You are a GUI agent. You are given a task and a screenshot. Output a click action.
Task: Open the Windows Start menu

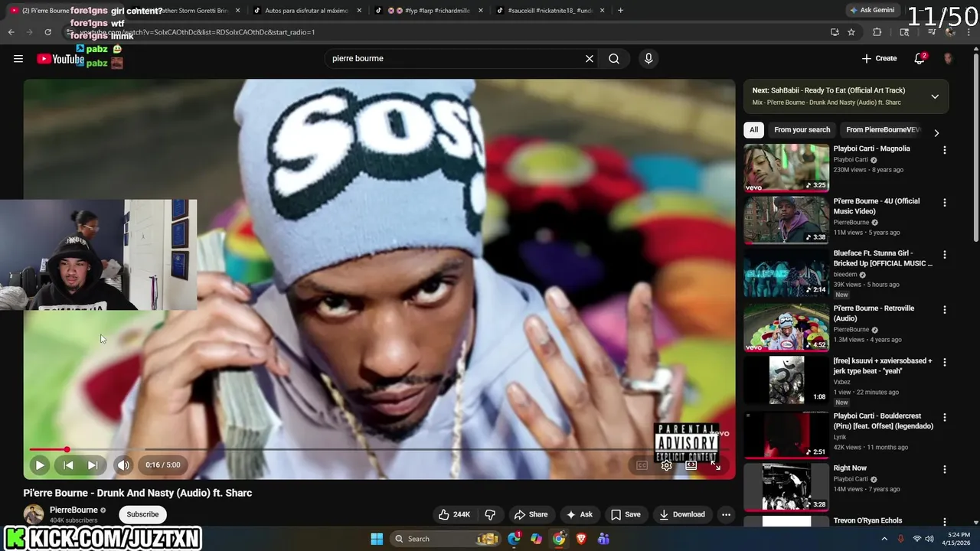[x=377, y=539]
